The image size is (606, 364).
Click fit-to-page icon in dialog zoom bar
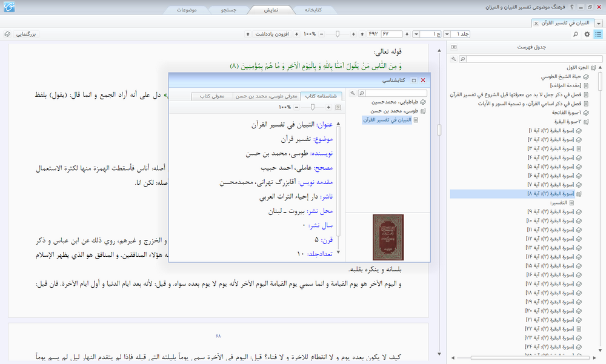click(x=338, y=107)
